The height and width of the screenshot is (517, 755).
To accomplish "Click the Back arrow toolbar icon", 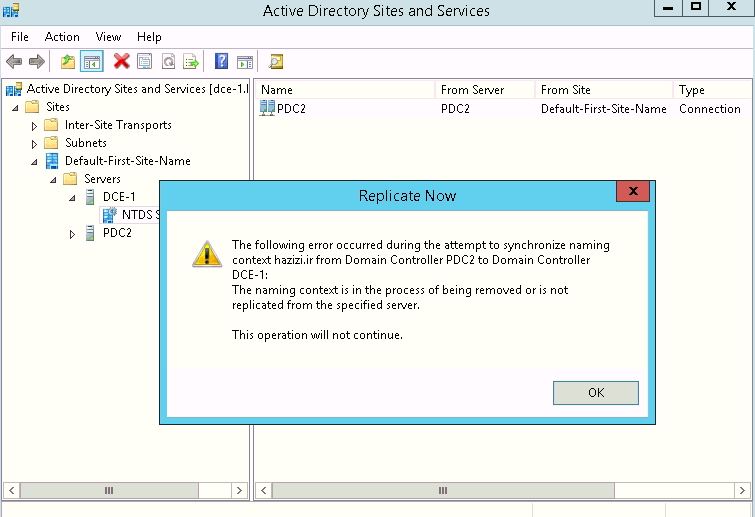I will 14,62.
